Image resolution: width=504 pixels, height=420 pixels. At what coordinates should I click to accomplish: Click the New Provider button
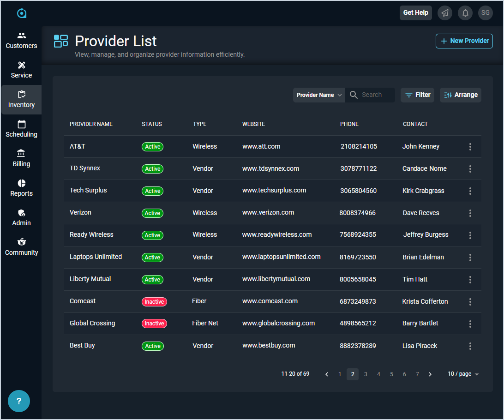click(464, 41)
